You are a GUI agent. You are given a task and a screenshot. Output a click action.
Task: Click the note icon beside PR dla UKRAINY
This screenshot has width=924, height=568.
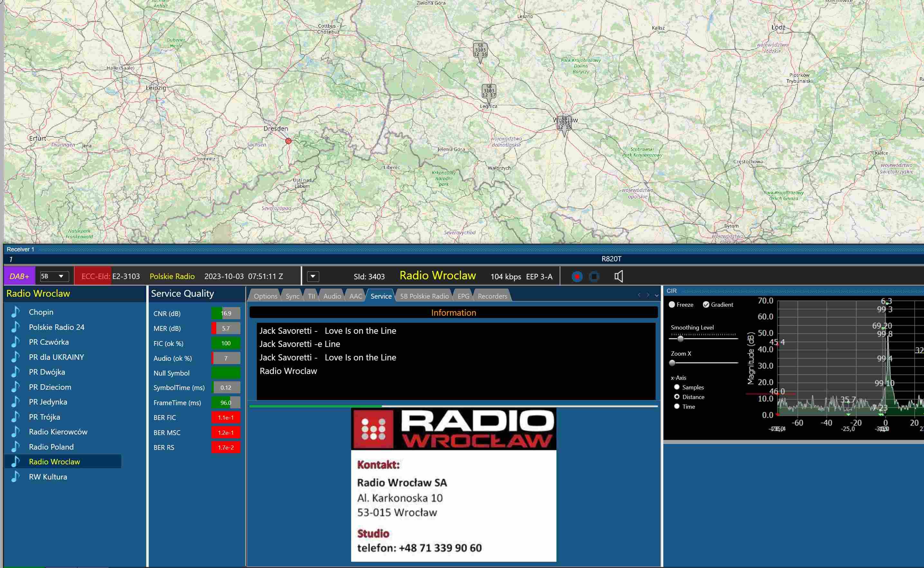[15, 357]
